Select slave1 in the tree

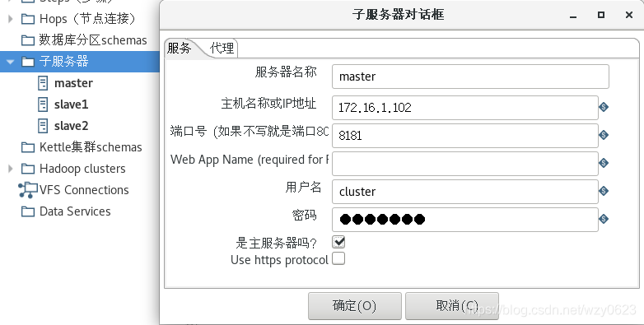pyautogui.click(x=71, y=104)
